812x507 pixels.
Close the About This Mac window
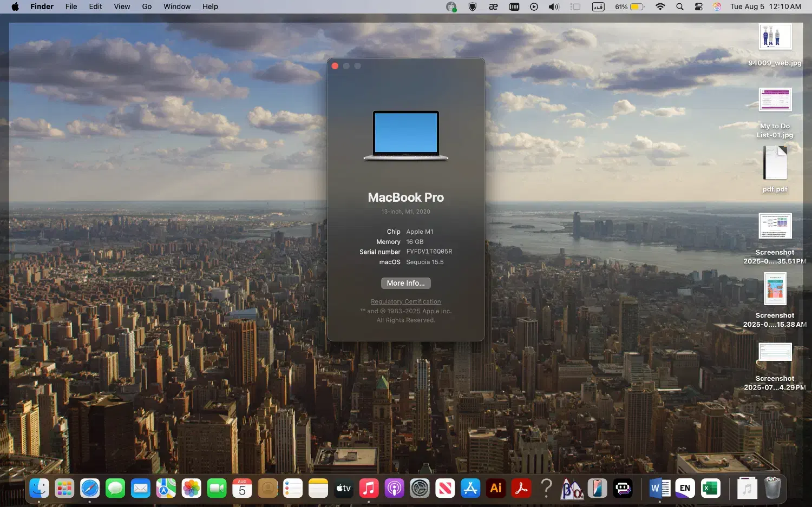(335, 66)
